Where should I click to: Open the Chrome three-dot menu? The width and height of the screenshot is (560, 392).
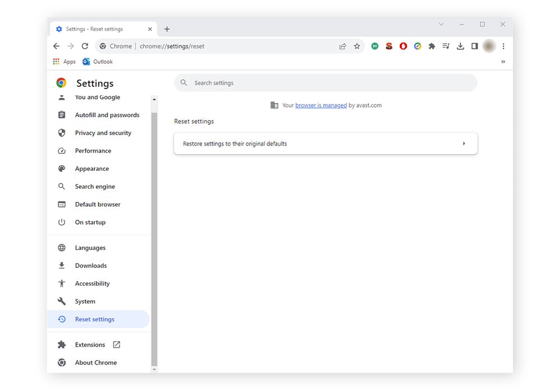(x=503, y=46)
